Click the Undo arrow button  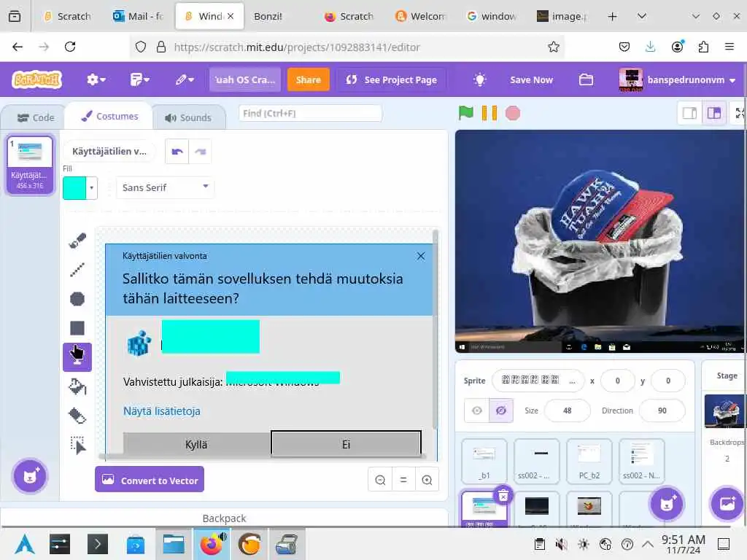coord(177,152)
